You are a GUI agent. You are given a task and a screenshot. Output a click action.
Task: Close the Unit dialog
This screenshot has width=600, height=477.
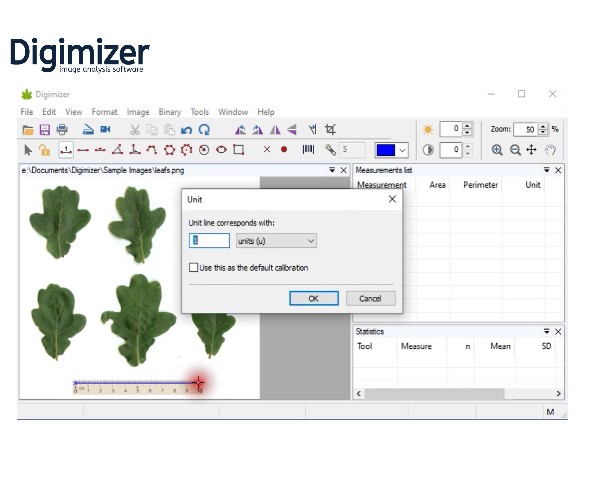pyautogui.click(x=392, y=199)
